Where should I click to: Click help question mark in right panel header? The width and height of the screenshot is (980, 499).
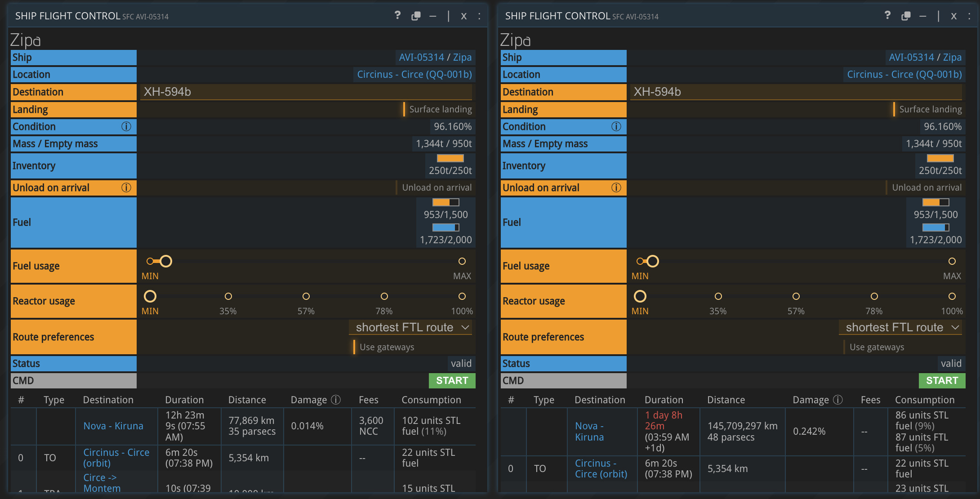887,16
